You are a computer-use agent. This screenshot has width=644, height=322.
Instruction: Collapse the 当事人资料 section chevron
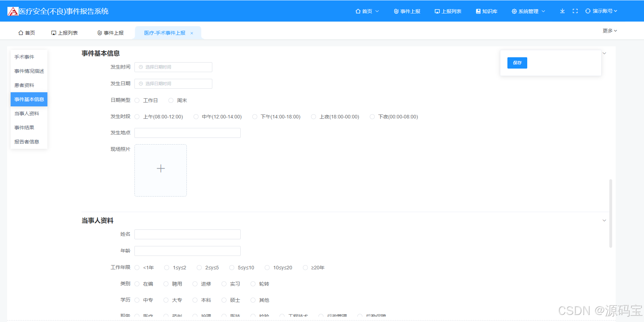pyautogui.click(x=604, y=221)
